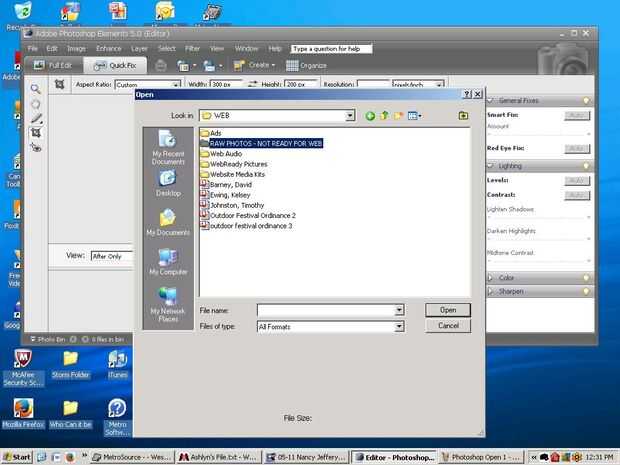This screenshot has width=620, height=465.
Task: Open the Aspect Ratio Custom dropdown
Action: coord(175,85)
